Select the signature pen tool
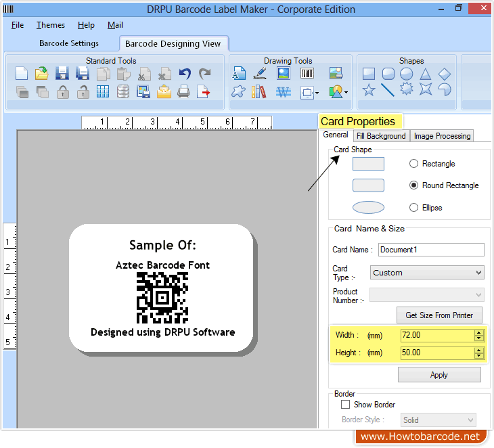The height and width of the screenshot is (448, 494). coord(261,73)
